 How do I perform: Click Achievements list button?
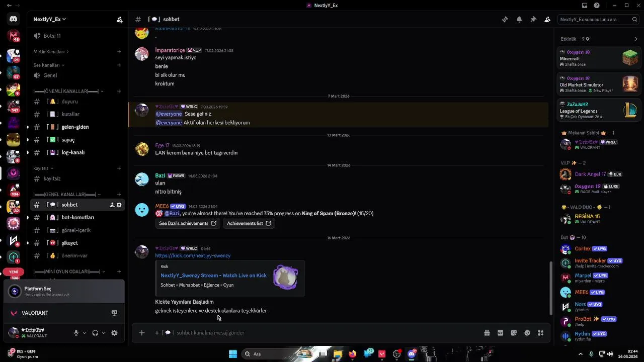coord(249,223)
